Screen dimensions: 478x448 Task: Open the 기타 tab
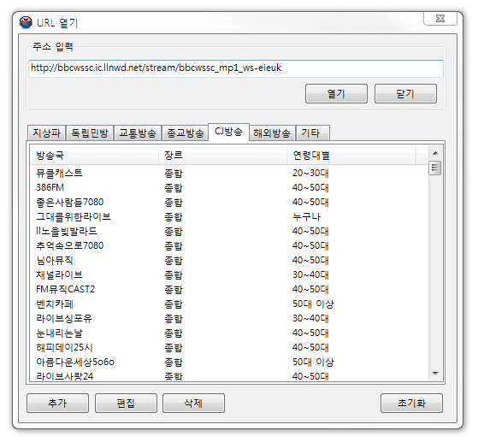(312, 133)
